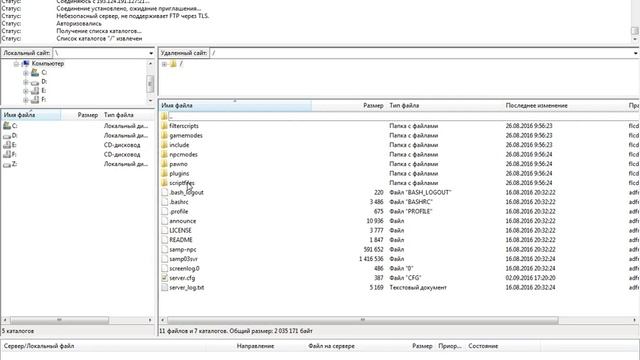Viewport: 640px width, 360px height.
Task: Click the samp03svr file icon
Action: pyautogui.click(x=164, y=259)
